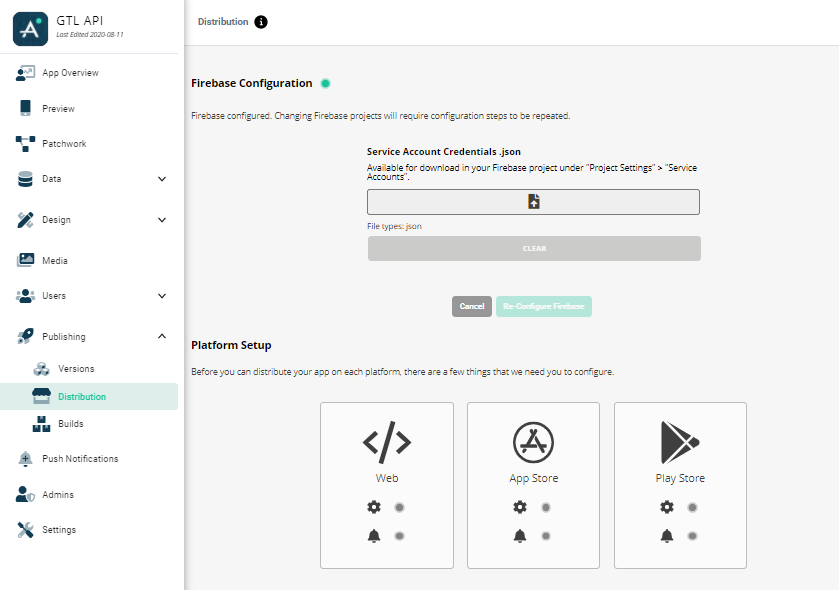The width and height of the screenshot is (839, 590).
Task: Click the Patchwork nodes icon
Action: click(x=25, y=143)
